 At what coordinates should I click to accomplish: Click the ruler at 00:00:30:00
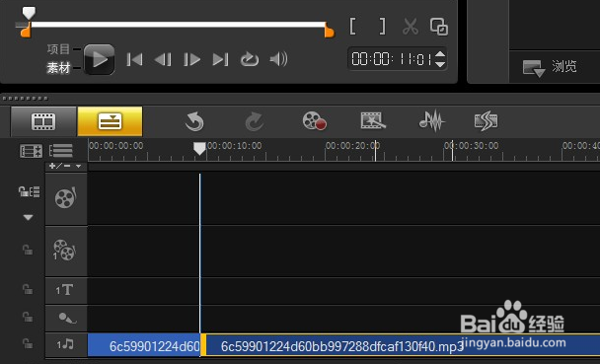(471, 146)
